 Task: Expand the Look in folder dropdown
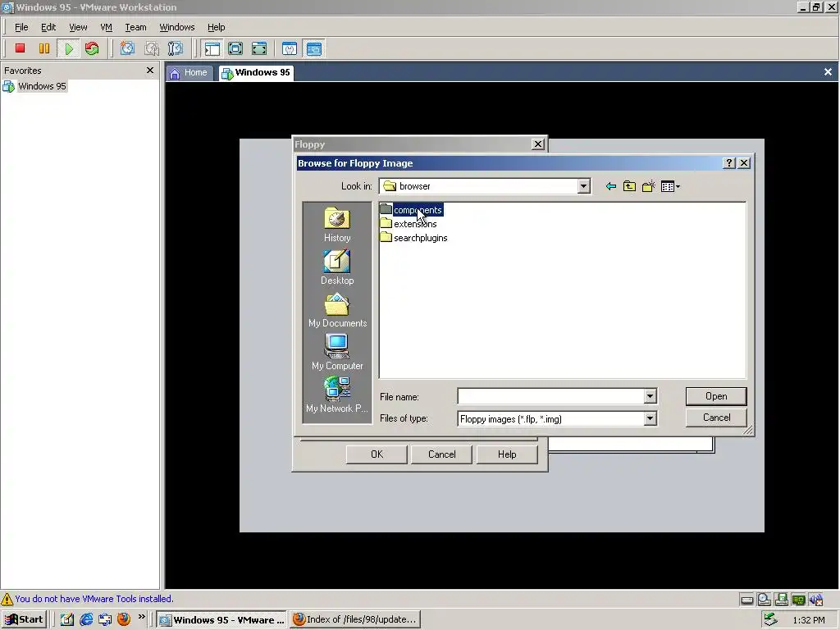coord(583,186)
